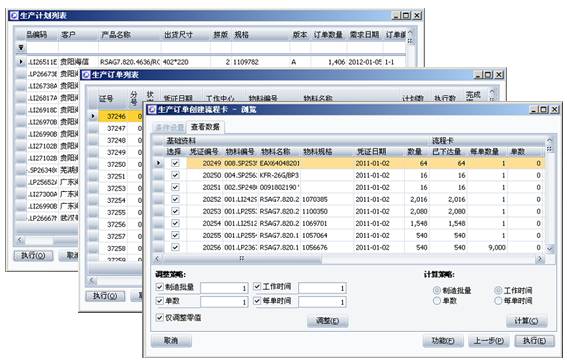
Task: Click 执行(O) button in 生产订单列表 window
Action: pyautogui.click(x=105, y=296)
